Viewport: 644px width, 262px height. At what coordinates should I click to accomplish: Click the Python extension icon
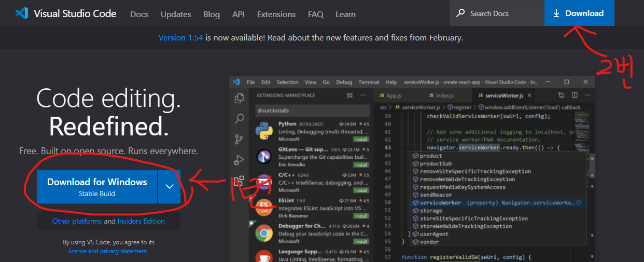[x=264, y=131]
